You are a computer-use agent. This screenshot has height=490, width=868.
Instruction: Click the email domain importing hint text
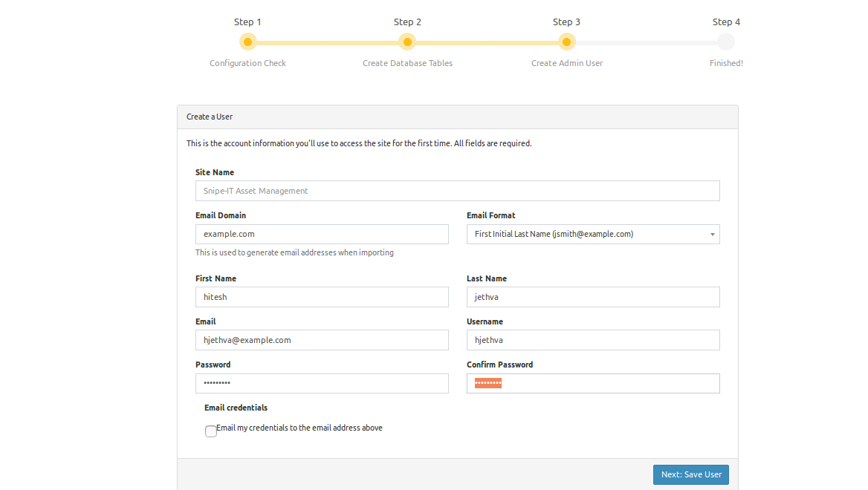pyautogui.click(x=294, y=252)
